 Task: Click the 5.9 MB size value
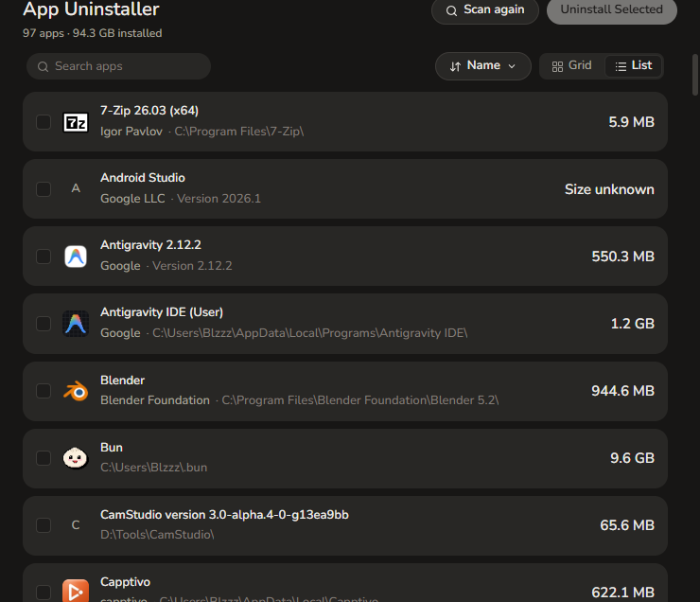click(x=631, y=122)
